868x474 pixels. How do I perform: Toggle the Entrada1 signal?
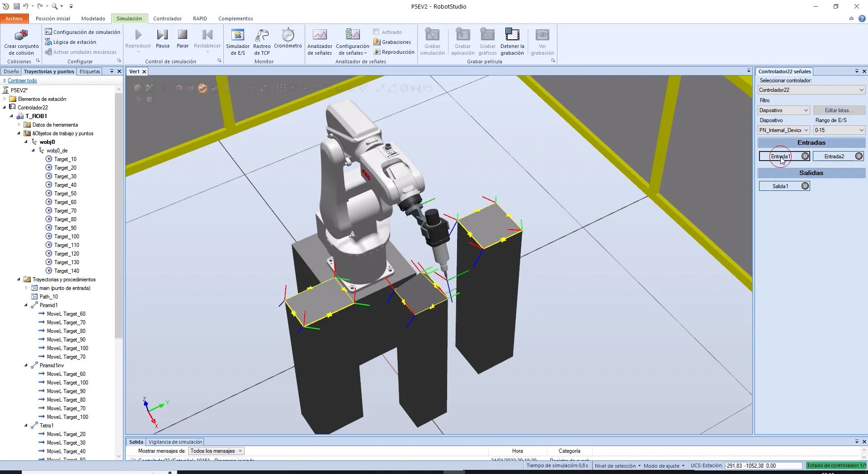click(x=784, y=156)
